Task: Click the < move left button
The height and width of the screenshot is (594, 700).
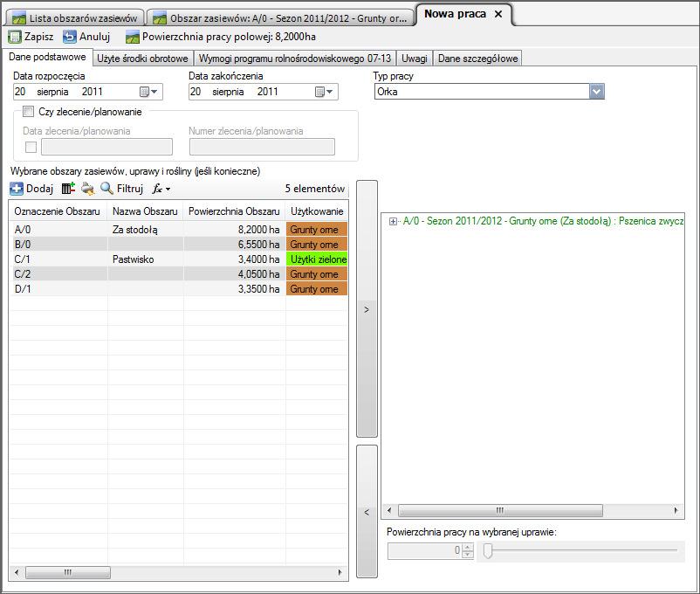Action: click(367, 512)
